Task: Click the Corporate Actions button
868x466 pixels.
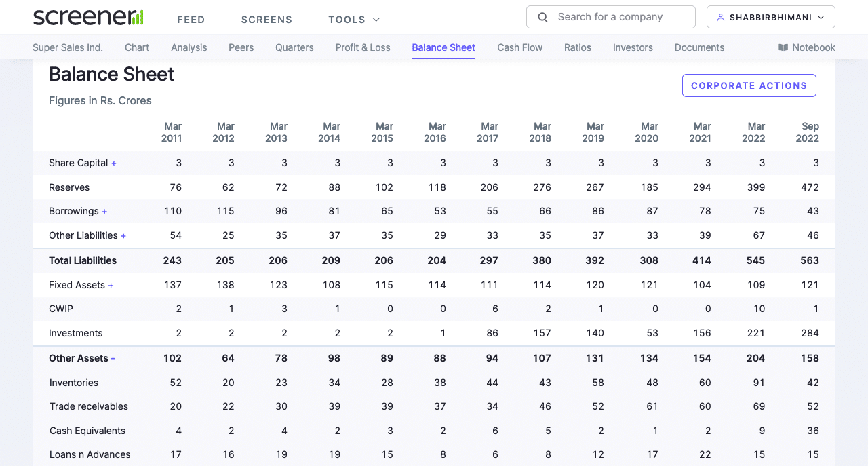Action: [749, 85]
